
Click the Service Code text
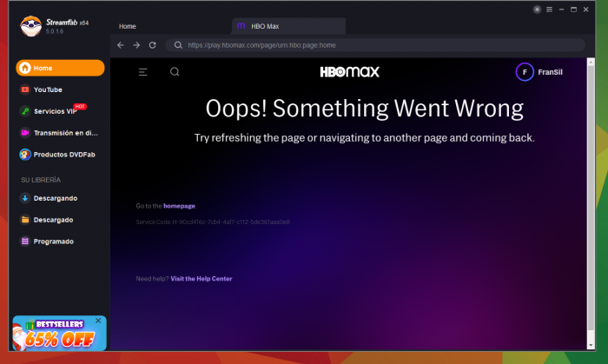tap(213, 222)
